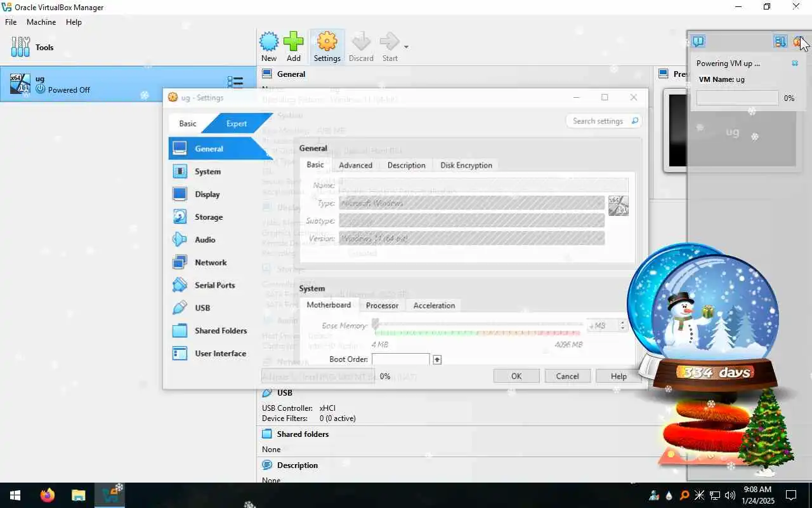The image size is (812, 508).
Task: Click the Discard toolbar icon
Action: (x=361, y=47)
